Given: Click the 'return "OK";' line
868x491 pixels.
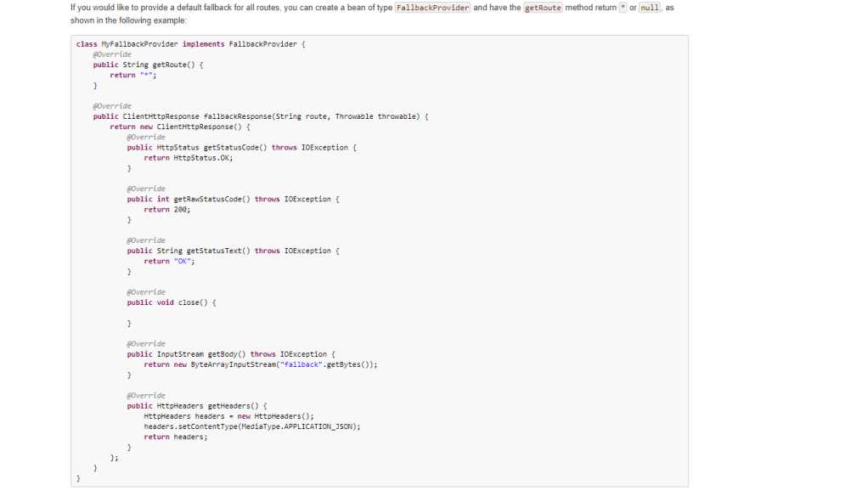Looking at the screenshot, I should 169,262.
